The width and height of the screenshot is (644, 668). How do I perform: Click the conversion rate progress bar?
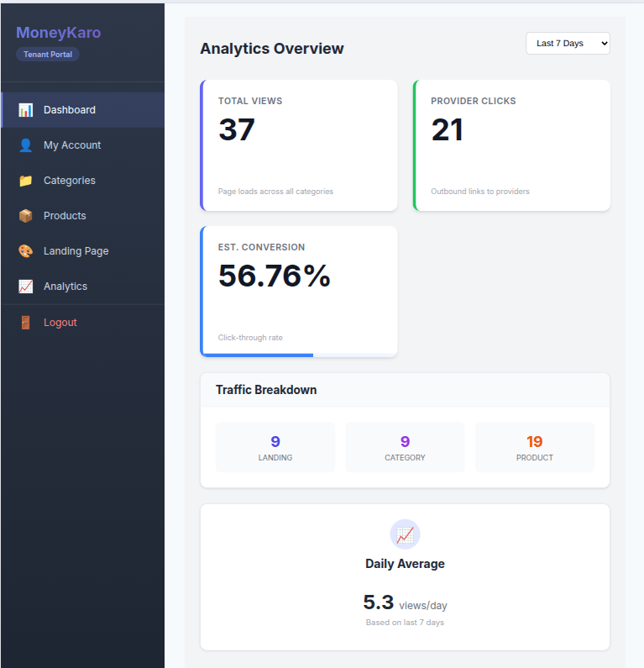[258, 355]
